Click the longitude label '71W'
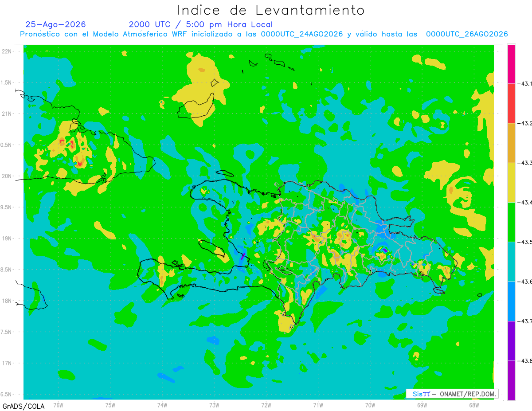The width and height of the screenshot is (532, 411). click(x=318, y=405)
